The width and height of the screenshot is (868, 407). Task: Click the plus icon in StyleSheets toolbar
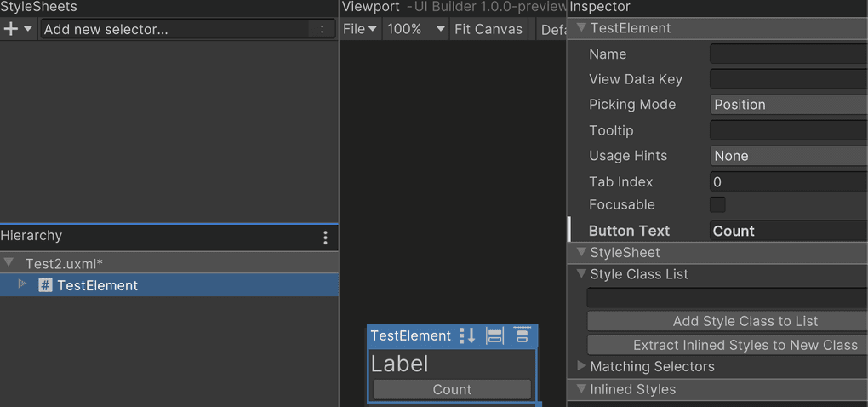[x=11, y=29]
